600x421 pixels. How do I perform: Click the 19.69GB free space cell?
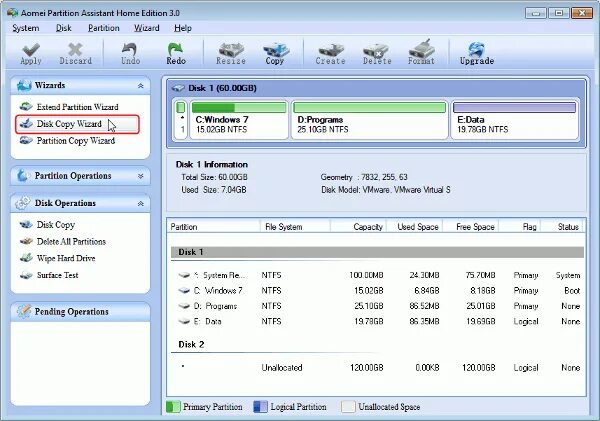coord(480,321)
